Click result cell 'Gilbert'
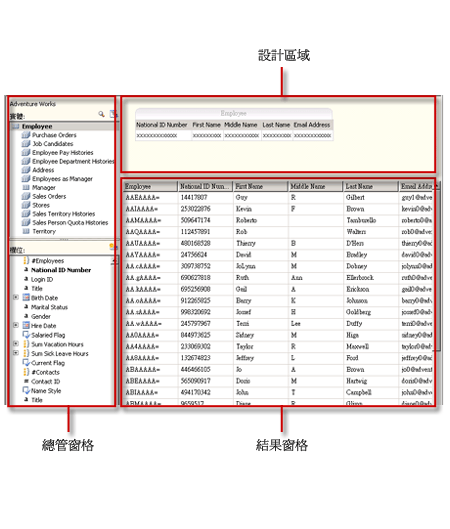This screenshot has width=450, height=529. pyautogui.click(x=355, y=197)
